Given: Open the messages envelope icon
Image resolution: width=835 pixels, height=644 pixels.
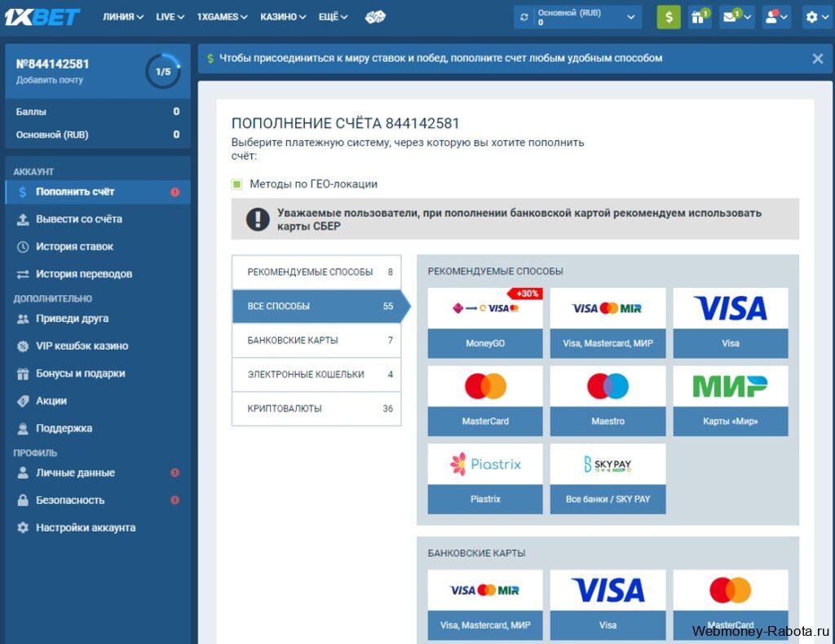Looking at the screenshot, I should coord(736,17).
